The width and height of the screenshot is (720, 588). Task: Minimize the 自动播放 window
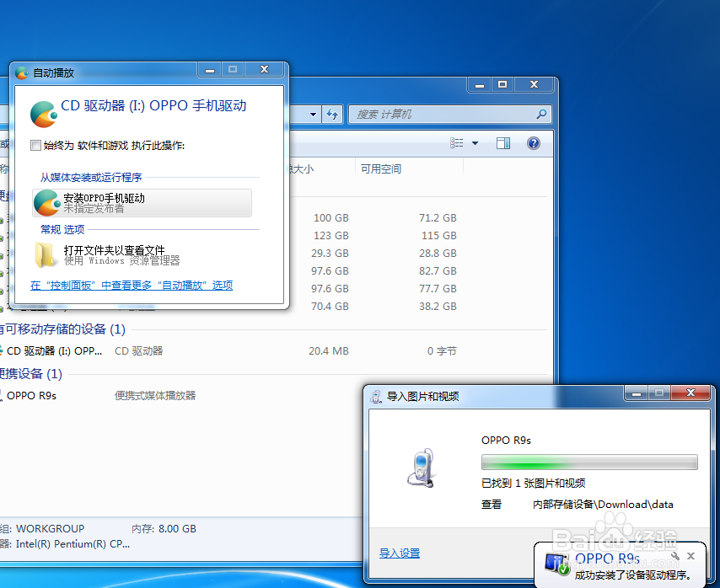(210, 70)
